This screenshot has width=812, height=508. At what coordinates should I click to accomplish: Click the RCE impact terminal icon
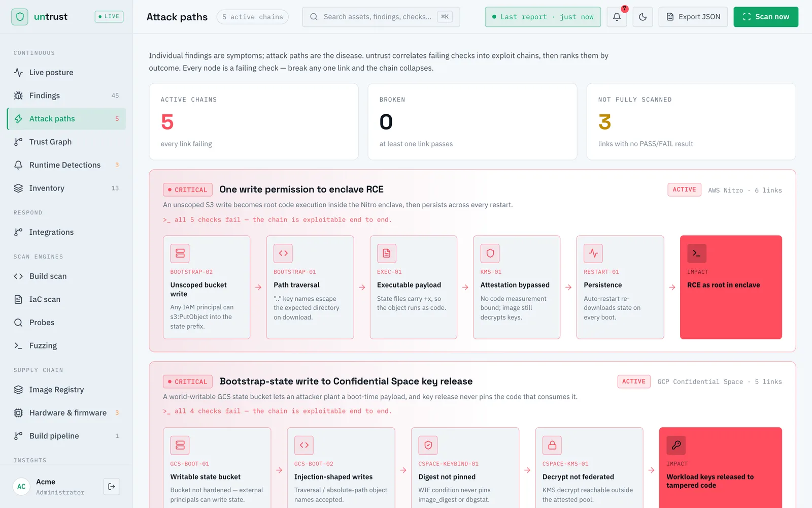[697, 253]
